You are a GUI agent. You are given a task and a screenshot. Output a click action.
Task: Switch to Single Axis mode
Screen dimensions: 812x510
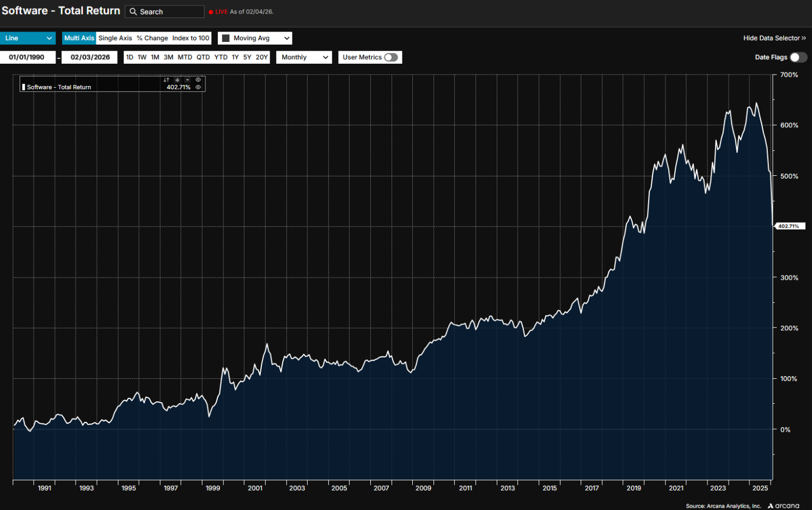click(x=115, y=38)
